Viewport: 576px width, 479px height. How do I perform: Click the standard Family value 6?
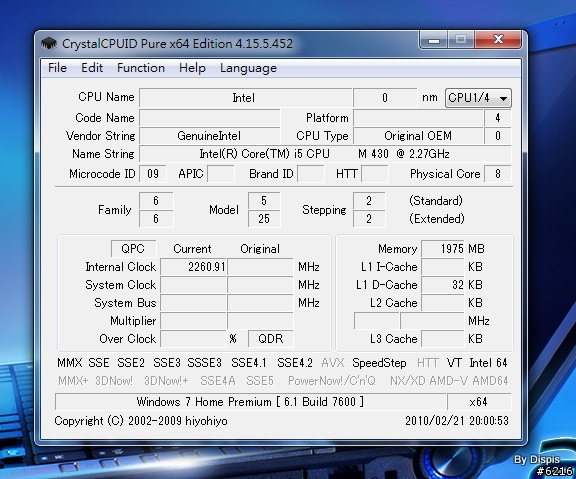pyautogui.click(x=156, y=201)
